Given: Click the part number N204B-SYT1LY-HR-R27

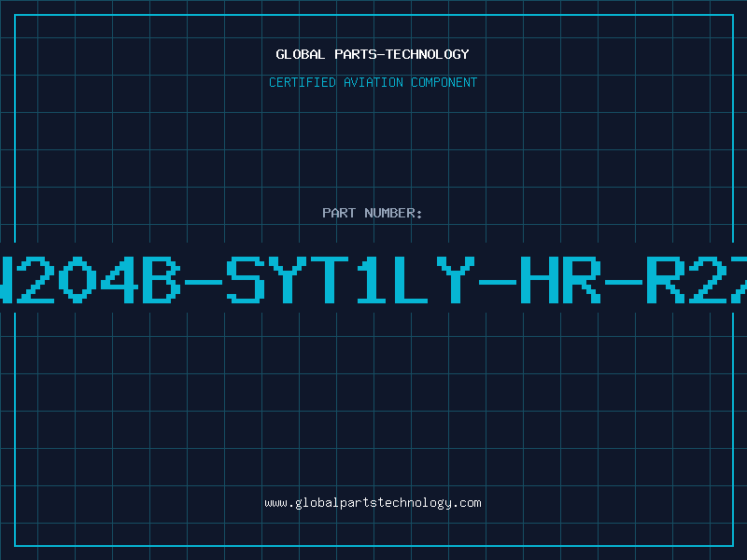Looking at the screenshot, I should pos(373,280).
